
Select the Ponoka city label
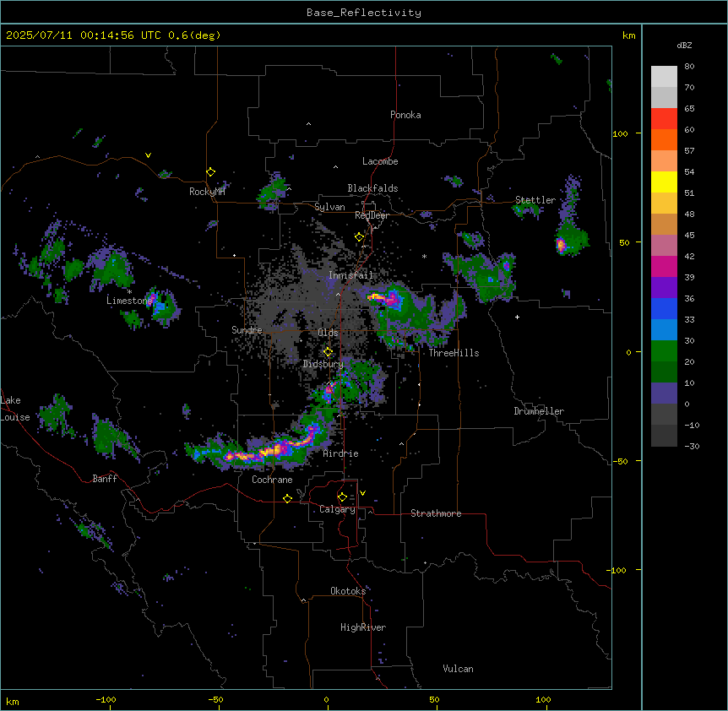click(x=405, y=115)
